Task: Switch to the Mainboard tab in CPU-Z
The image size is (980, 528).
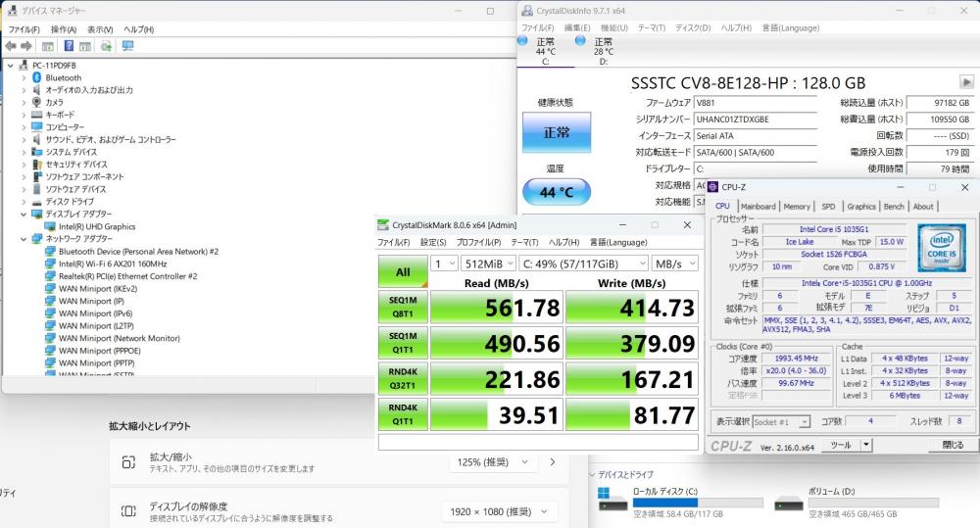Action: (x=758, y=207)
